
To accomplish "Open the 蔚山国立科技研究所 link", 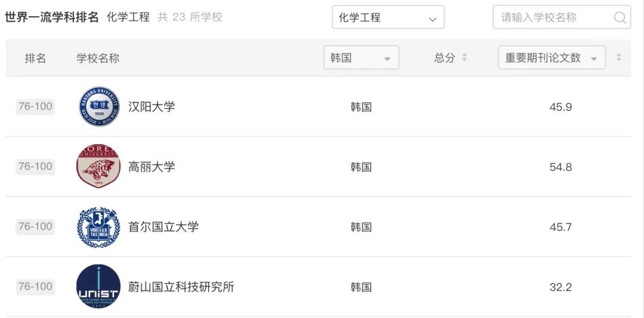I will (x=181, y=286).
